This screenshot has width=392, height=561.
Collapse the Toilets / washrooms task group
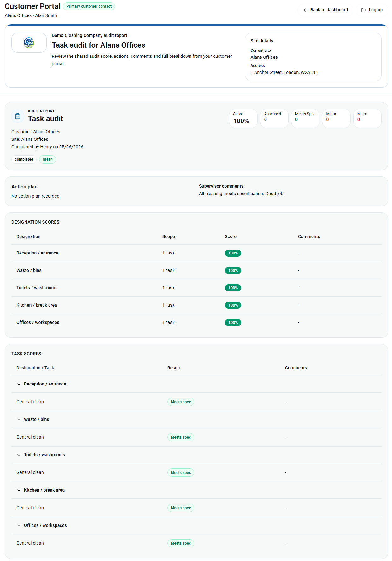coord(19,455)
